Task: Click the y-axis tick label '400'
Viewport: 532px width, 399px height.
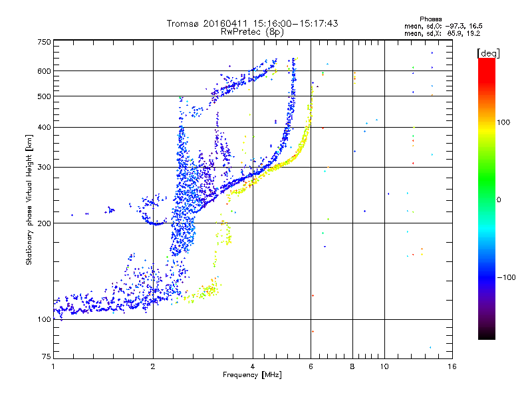Action: coord(44,128)
